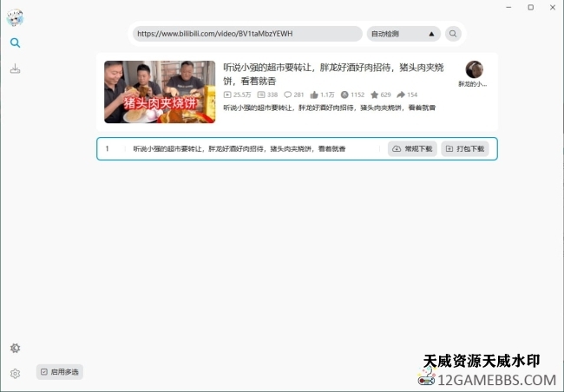
Task: Click the bilibili URL input field
Action: pyautogui.click(x=247, y=34)
